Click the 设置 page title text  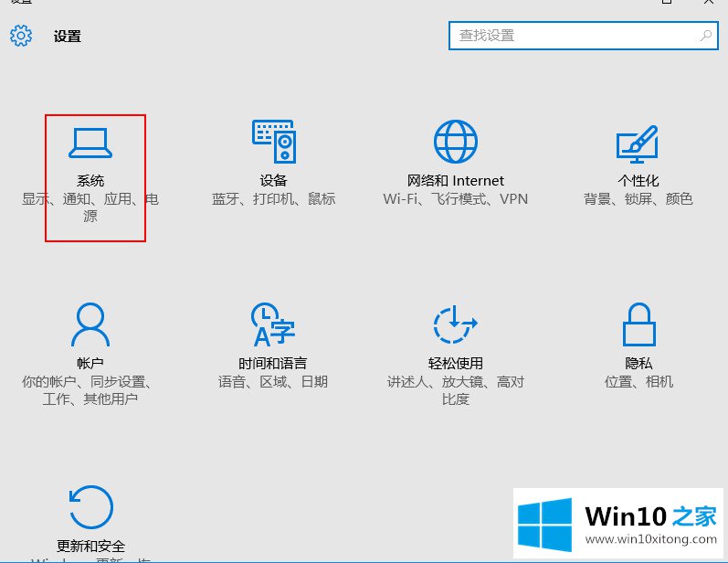click(68, 37)
